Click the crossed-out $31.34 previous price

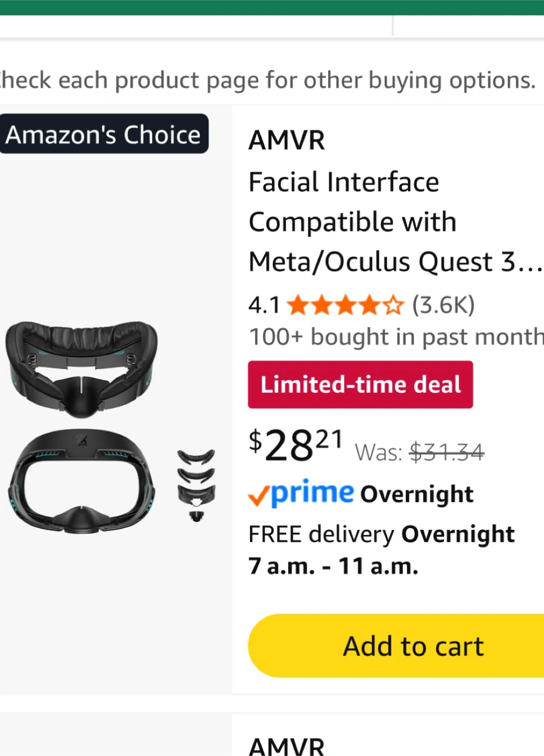click(x=446, y=452)
